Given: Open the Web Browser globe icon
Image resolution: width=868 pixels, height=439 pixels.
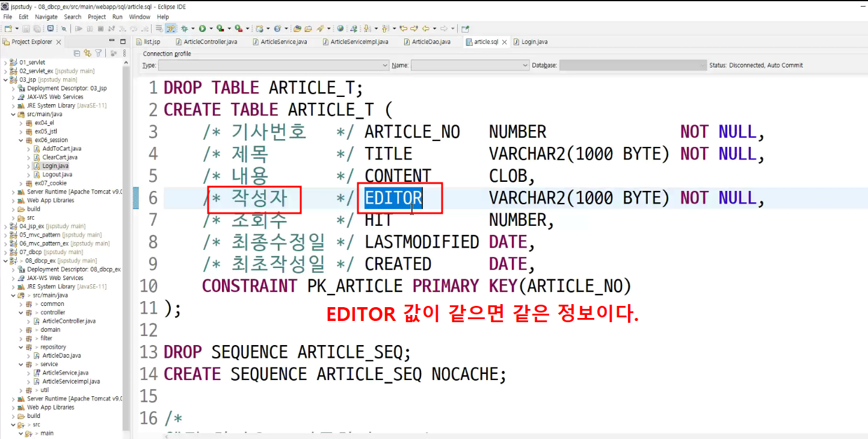Looking at the screenshot, I should pos(340,28).
